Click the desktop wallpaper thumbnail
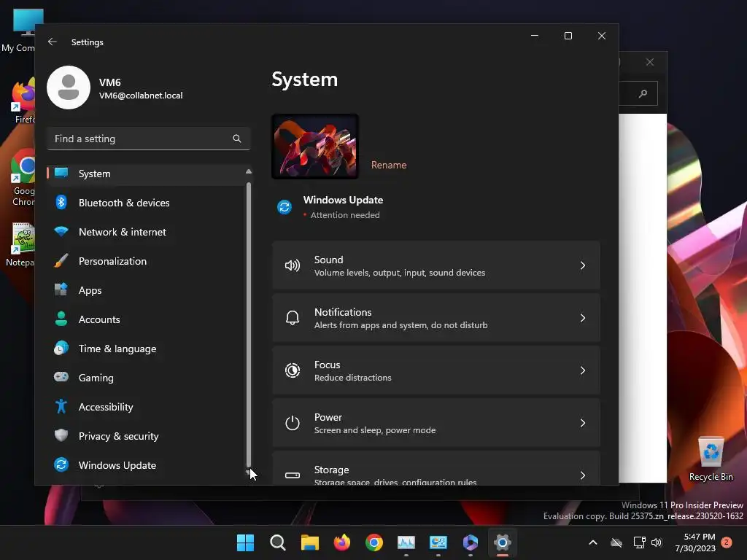 point(315,147)
